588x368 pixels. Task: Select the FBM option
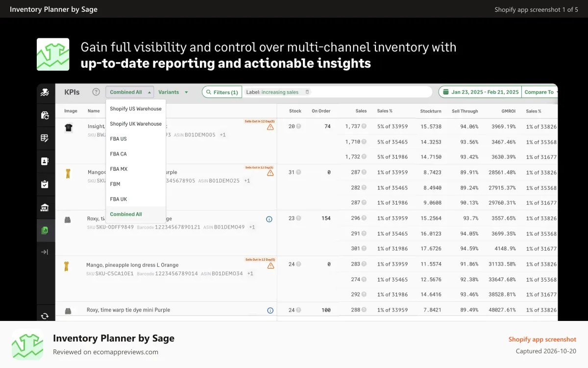[136, 184]
